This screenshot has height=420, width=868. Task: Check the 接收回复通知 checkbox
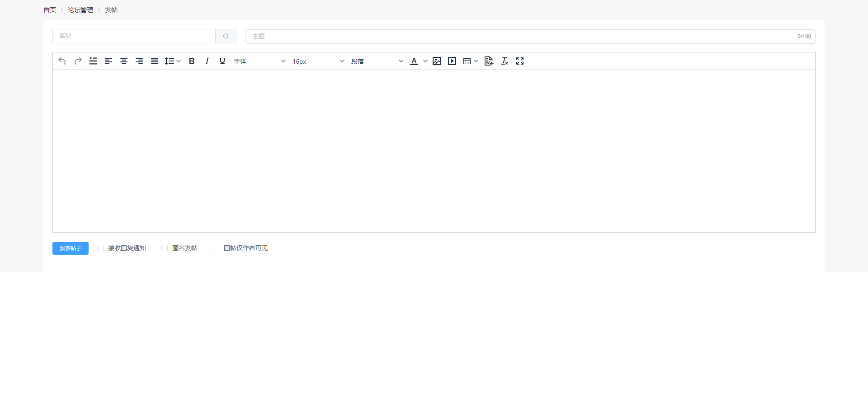(100, 248)
